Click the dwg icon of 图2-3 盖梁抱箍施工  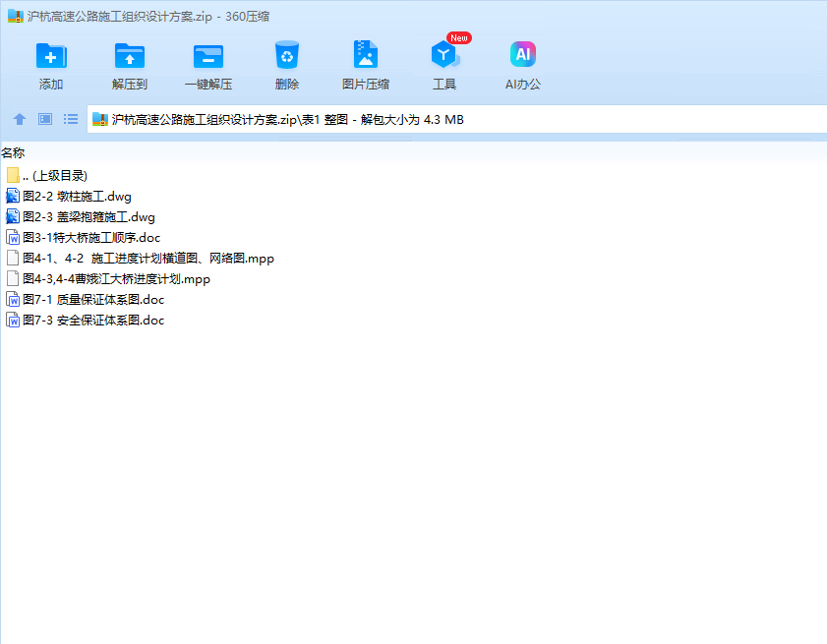(x=13, y=216)
